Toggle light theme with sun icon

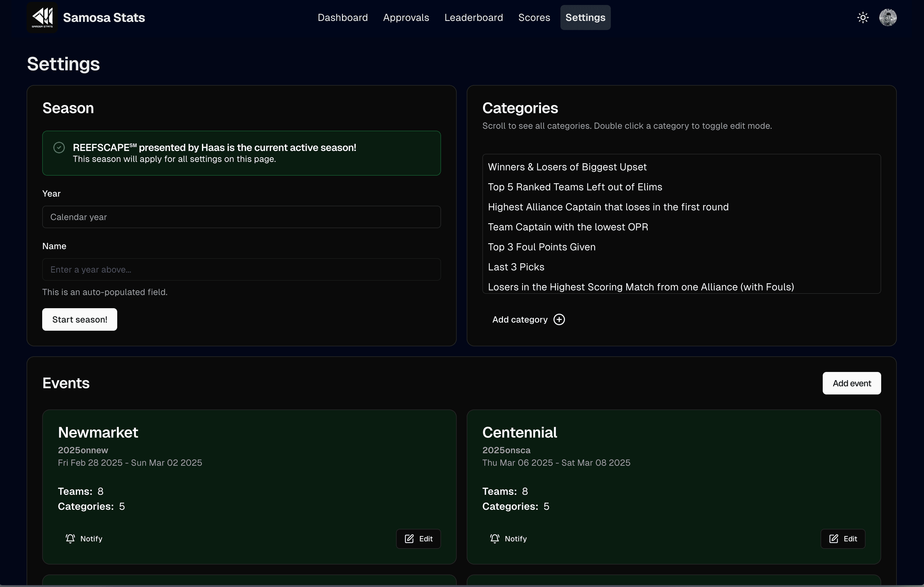click(x=863, y=18)
